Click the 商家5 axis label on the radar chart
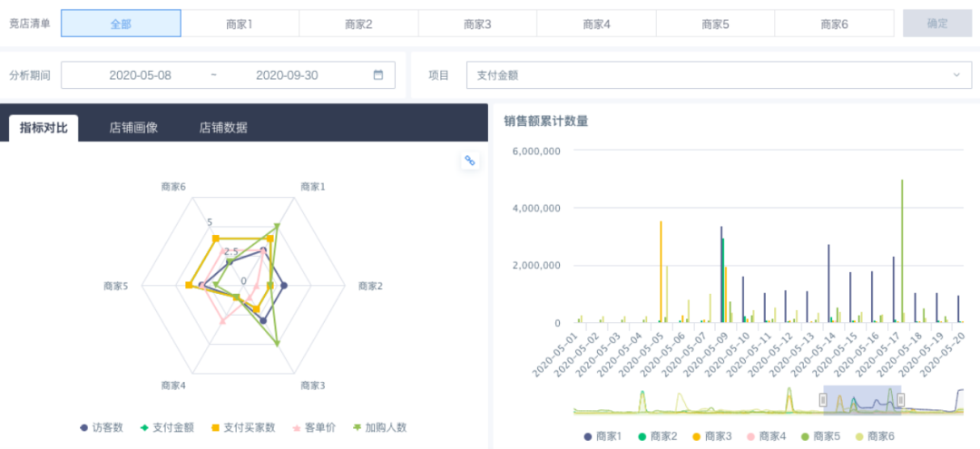This screenshot has height=449, width=980. pyautogui.click(x=115, y=286)
